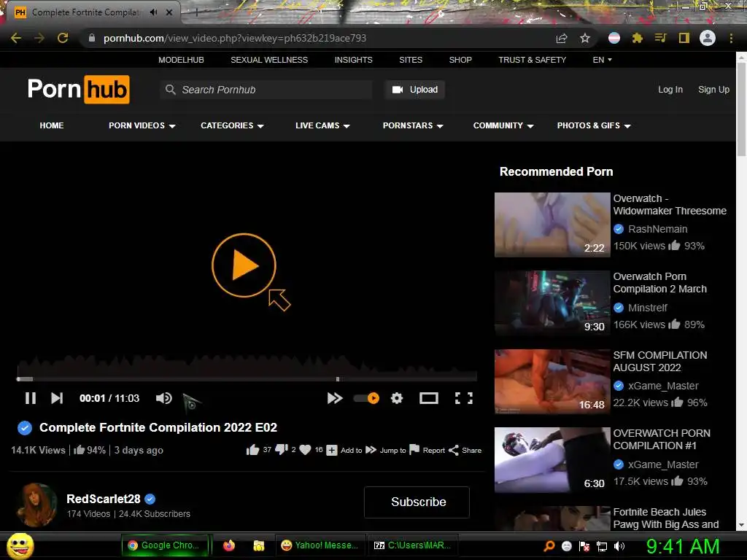Open the media control playlist icon
Image resolution: width=747 pixels, height=560 pixels.
coord(660,38)
